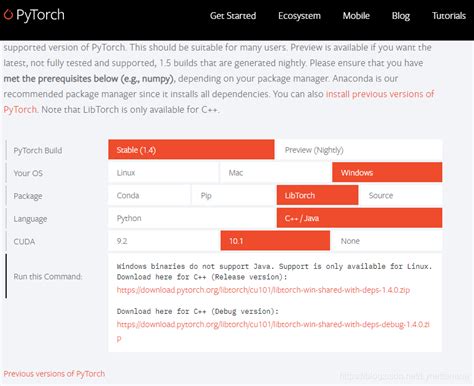Follow the 'install previous versions of' link
Viewport: 474px width, 386px height.
pyautogui.click(x=380, y=94)
